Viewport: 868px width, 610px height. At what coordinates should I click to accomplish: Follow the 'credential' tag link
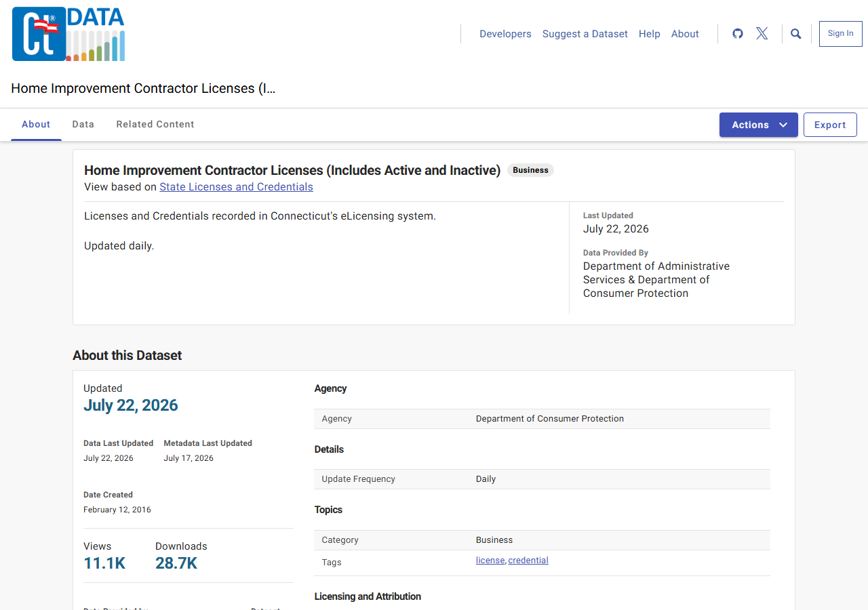[x=528, y=561]
